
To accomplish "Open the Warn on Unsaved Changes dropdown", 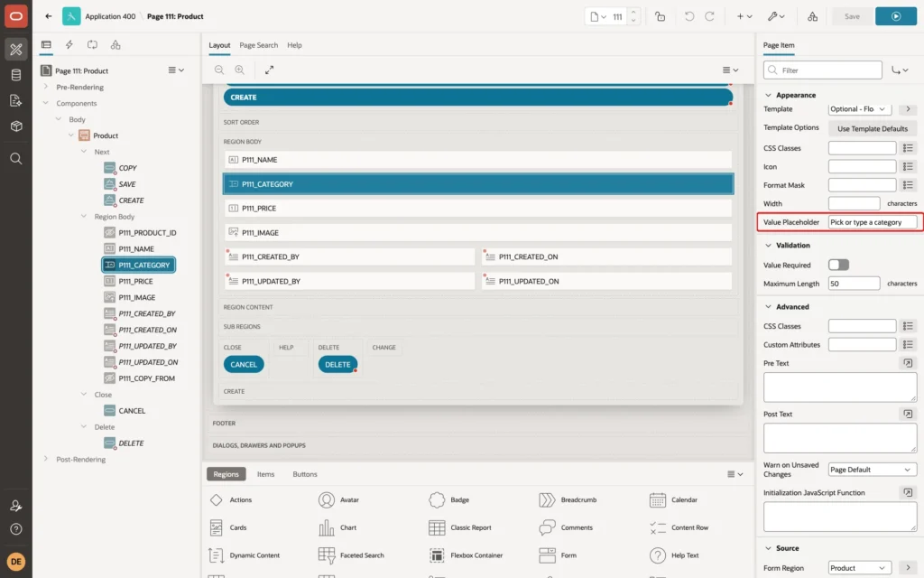I will (x=873, y=470).
